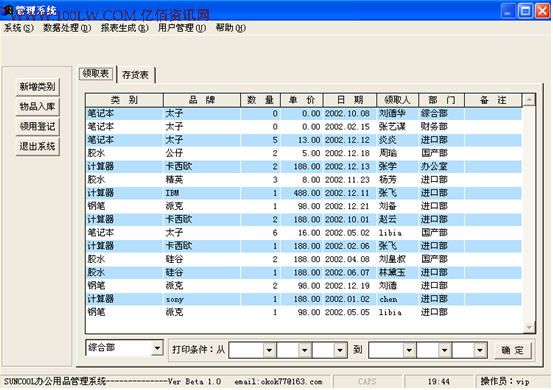Image resolution: width=553 pixels, height=390 pixels.
Task: Select the row for chen
Action: [x=304, y=299]
